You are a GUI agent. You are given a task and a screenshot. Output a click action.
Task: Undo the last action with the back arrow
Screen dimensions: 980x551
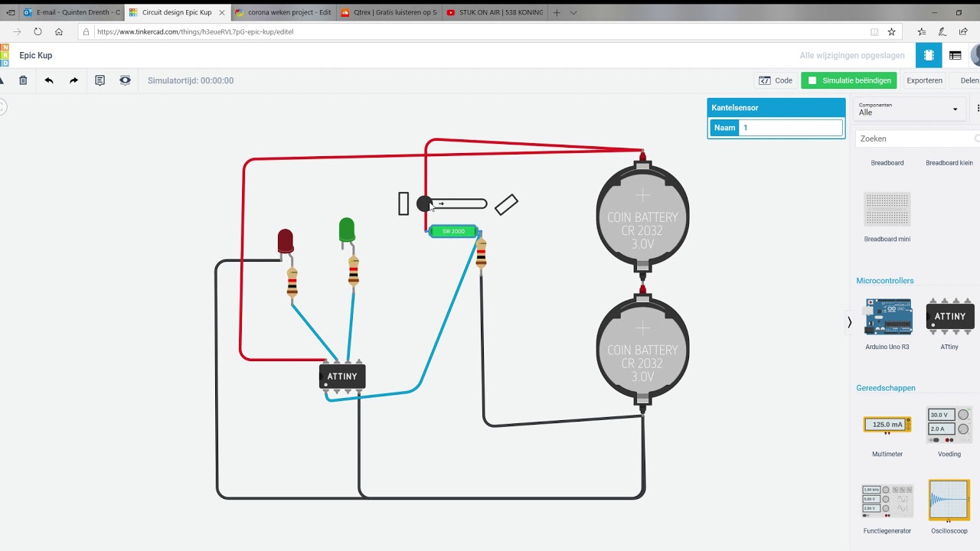(x=49, y=80)
